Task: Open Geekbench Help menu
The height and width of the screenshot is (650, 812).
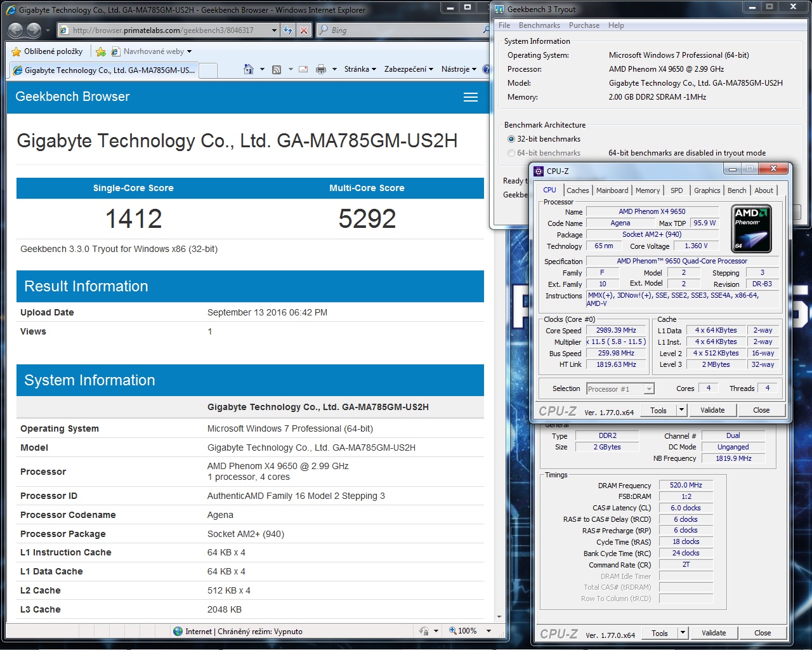Action: point(616,25)
